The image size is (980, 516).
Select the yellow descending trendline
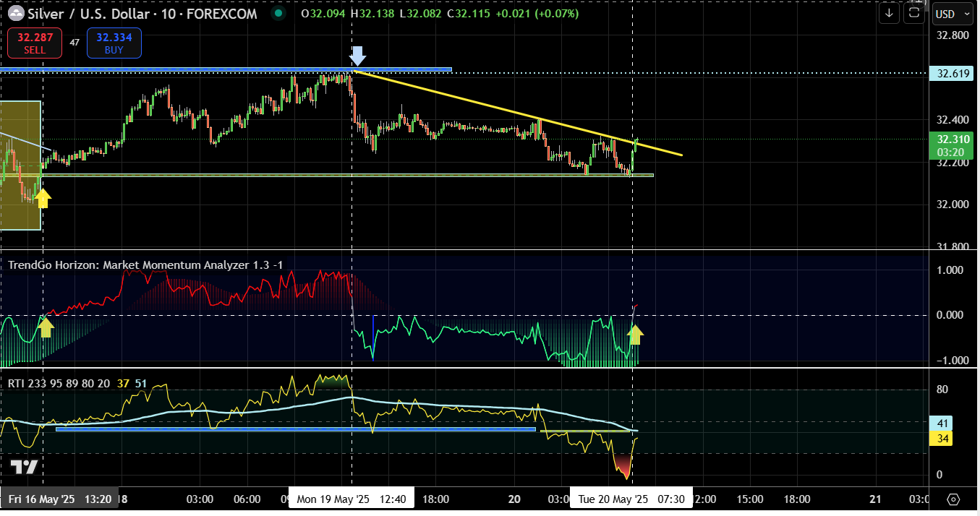point(506,108)
